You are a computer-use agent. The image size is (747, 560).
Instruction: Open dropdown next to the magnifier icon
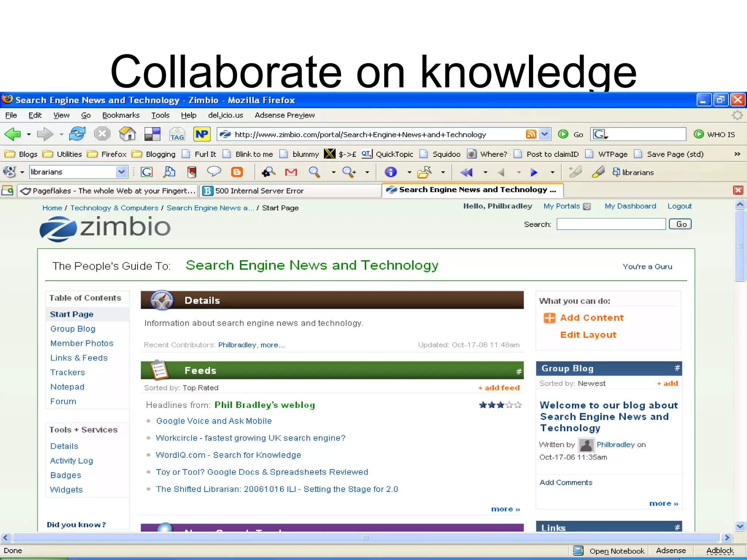point(333,172)
